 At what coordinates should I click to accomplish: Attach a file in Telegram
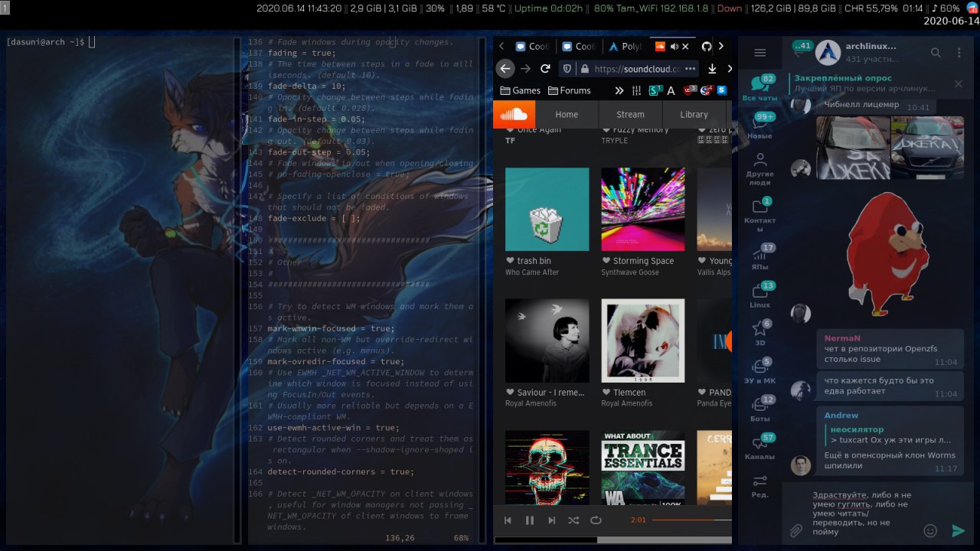pos(796,530)
